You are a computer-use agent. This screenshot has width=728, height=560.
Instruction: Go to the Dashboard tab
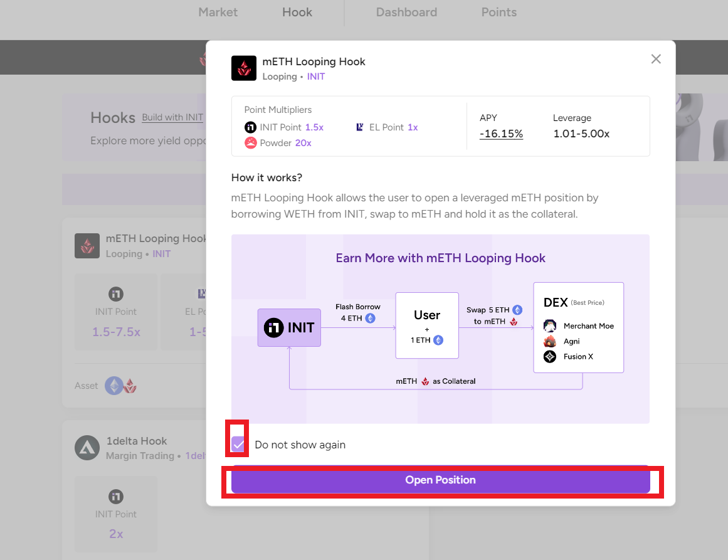tap(406, 12)
